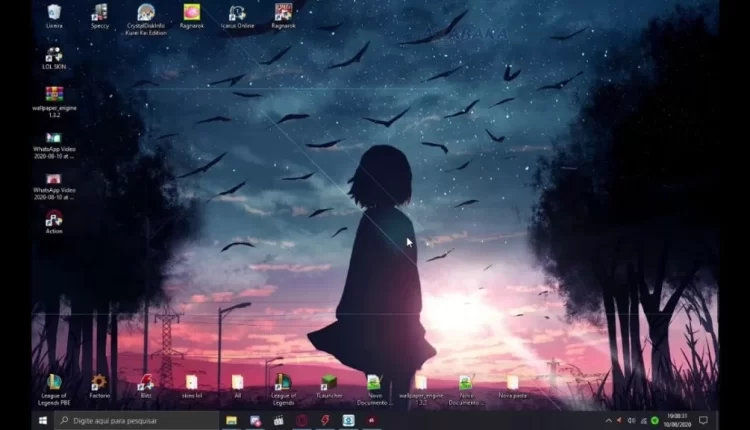
Task: Select the skins lol folder
Action: 191,386
